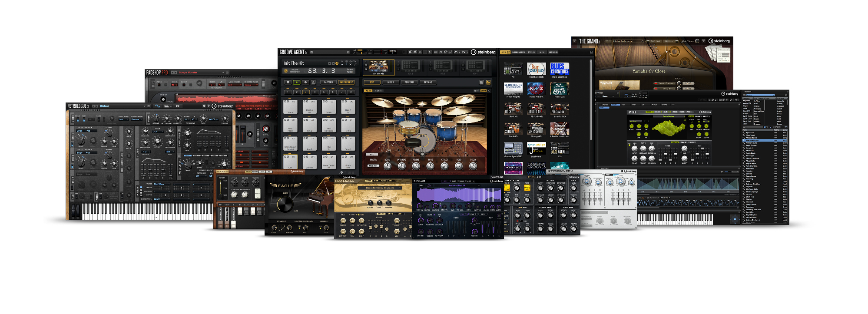The image size is (868, 314).
Task: Click the Record button in Groove Agent
Action: tap(305, 83)
